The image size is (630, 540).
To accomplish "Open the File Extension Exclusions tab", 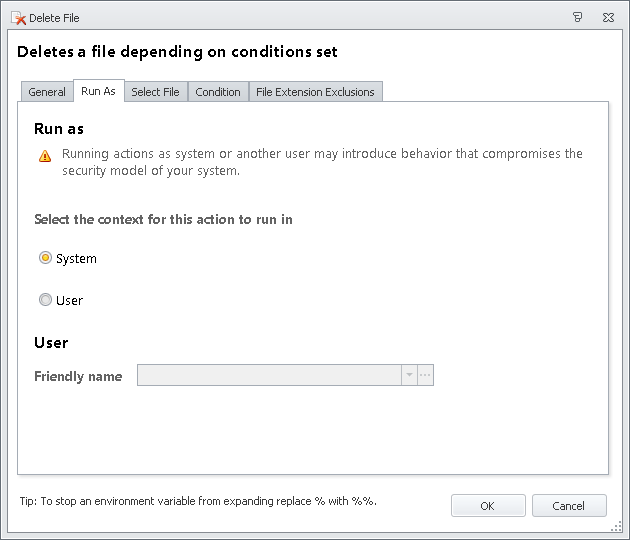I will tap(315, 92).
